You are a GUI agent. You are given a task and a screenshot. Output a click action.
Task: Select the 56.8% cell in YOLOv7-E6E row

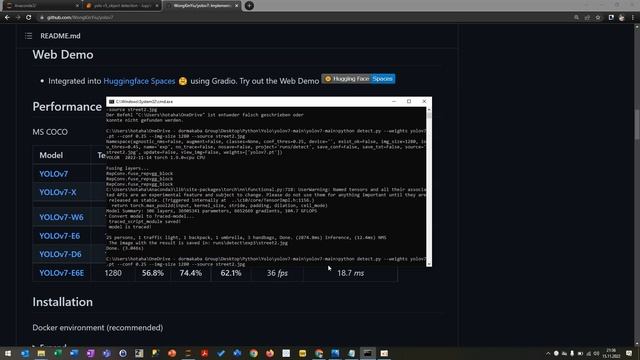[x=153, y=273]
